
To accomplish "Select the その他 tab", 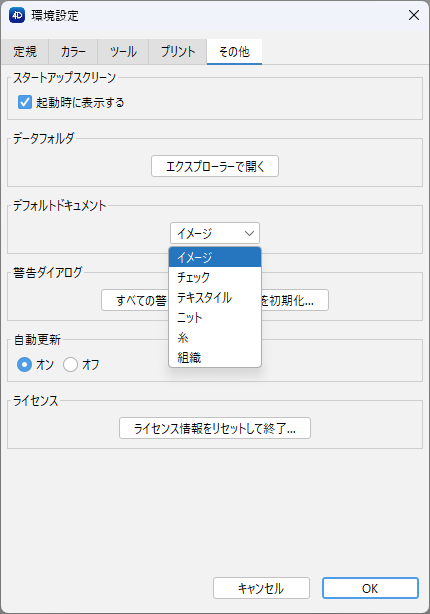I will pos(234,52).
